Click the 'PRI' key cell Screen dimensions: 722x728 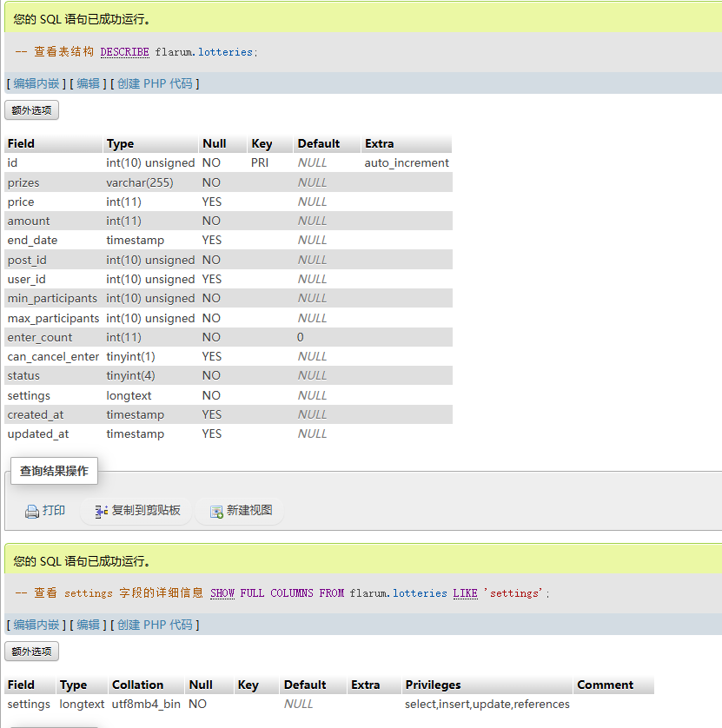pyautogui.click(x=270, y=163)
